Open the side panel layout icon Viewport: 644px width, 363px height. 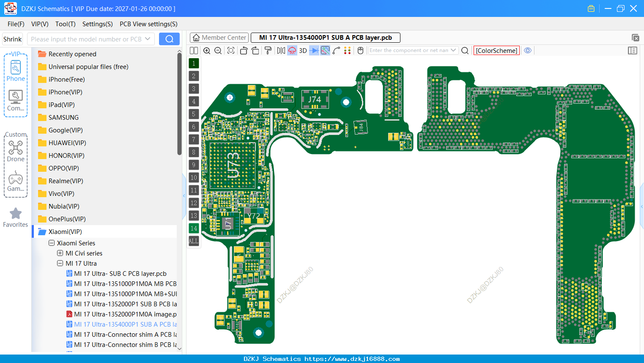click(x=633, y=50)
